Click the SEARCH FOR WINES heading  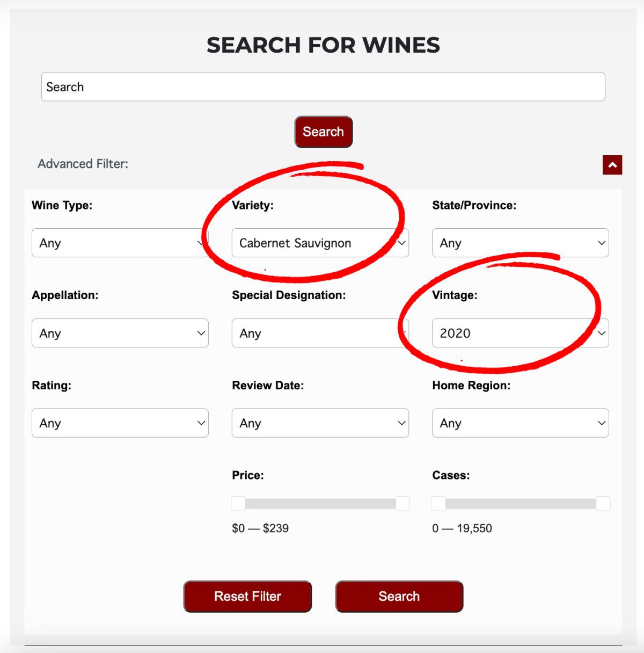click(x=323, y=46)
